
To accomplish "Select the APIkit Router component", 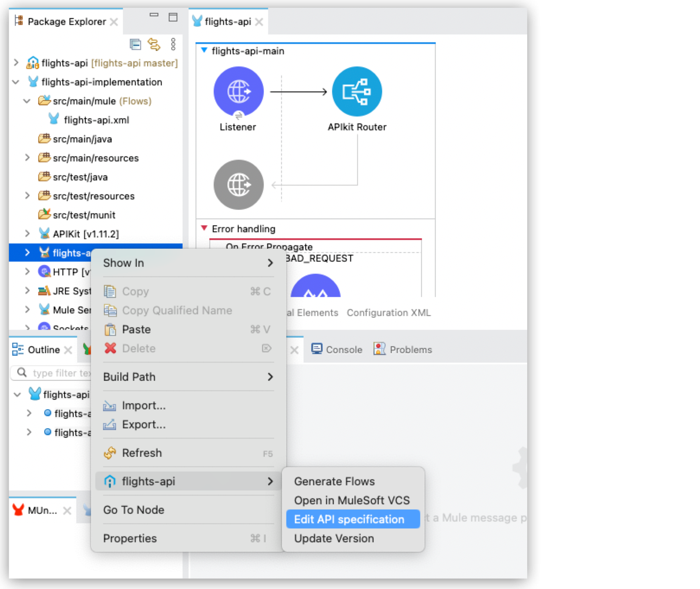I will pos(357,91).
